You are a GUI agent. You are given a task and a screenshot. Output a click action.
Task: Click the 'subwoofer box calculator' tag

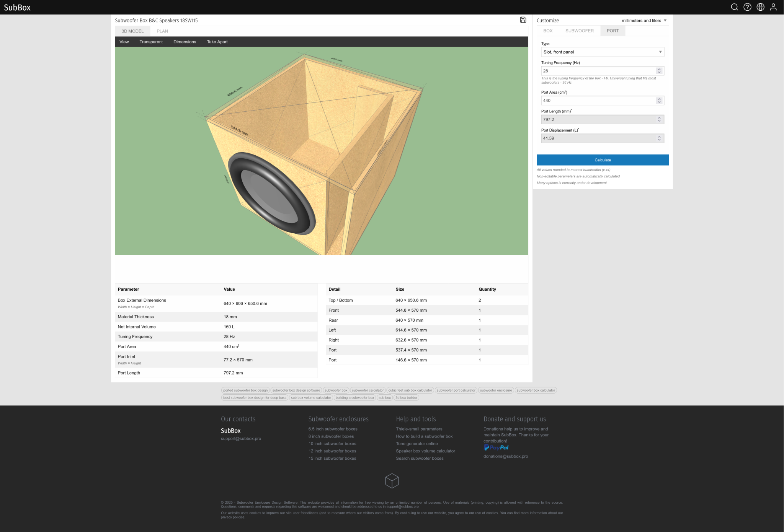(536, 390)
